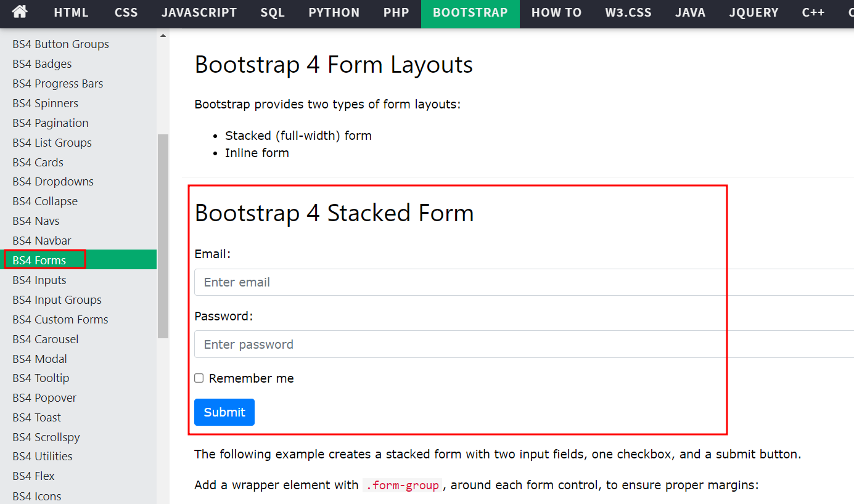
Task: Open the C++ tutorial tab
Action: [813, 12]
